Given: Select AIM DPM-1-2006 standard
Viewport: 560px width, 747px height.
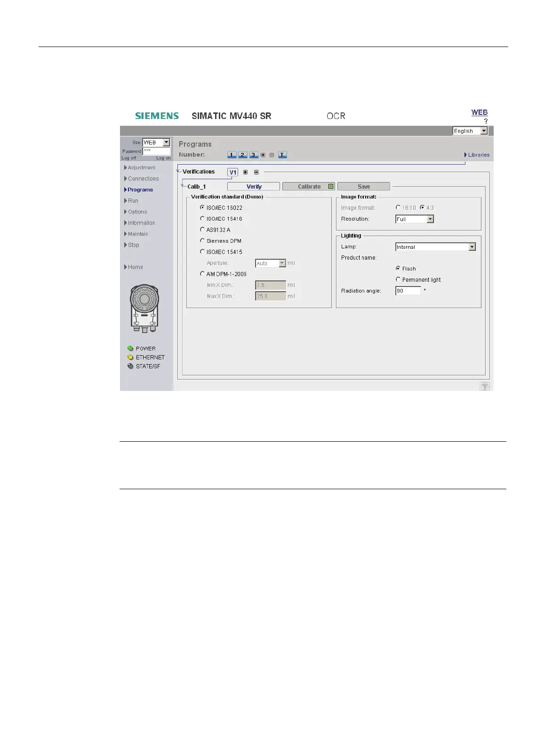Looking at the screenshot, I should (202, 274).
